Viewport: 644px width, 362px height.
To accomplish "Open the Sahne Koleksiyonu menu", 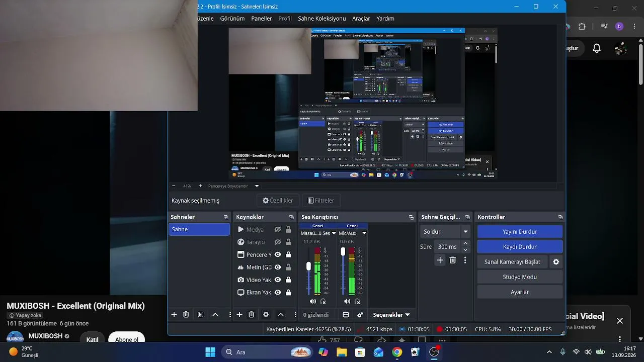I will pyautogui.click(x=322, y=19).
